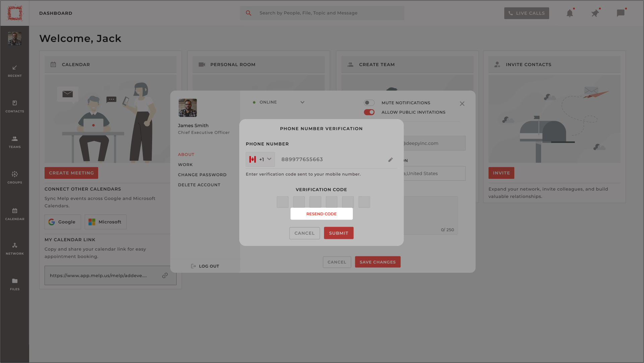
Task: Enable Allow Public Invitations toggle
Action: click(369, 112)
